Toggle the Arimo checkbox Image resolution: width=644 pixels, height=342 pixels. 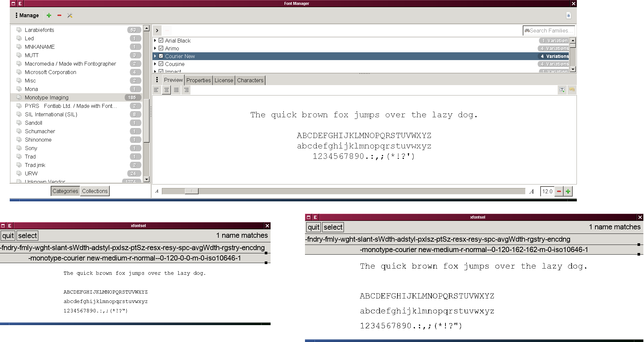coord(161,48)
